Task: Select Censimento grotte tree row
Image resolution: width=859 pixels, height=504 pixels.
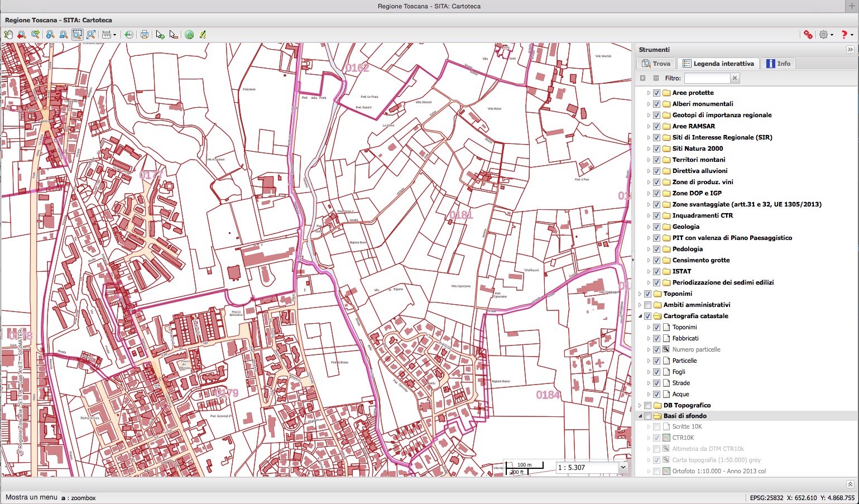Action: tap(746, 260)
